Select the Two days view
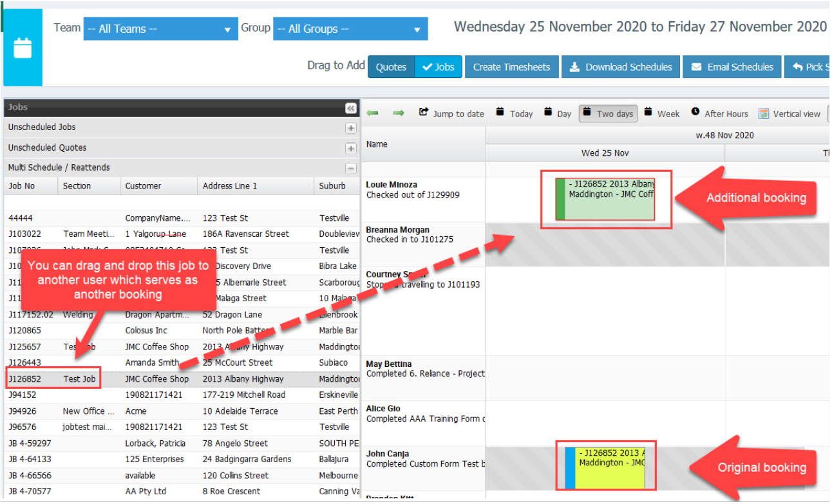832x504 pixels. [608, 114]
